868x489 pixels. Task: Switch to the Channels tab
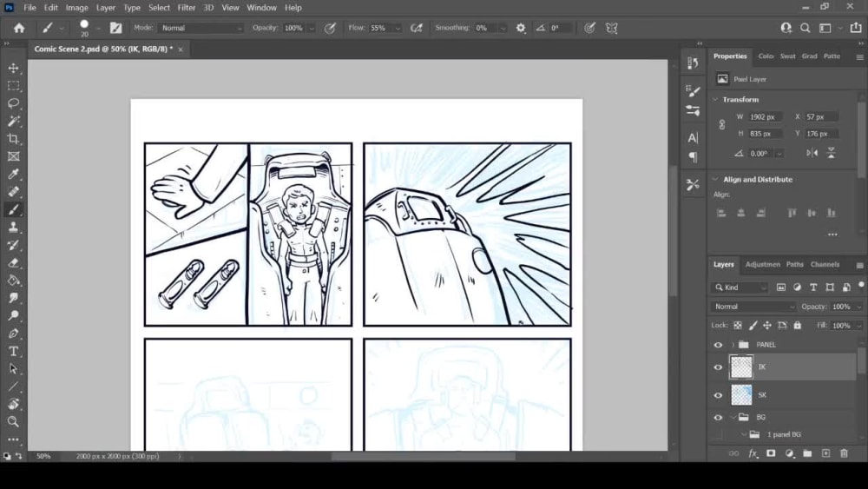pyautogui.click(x=825, y=265)
